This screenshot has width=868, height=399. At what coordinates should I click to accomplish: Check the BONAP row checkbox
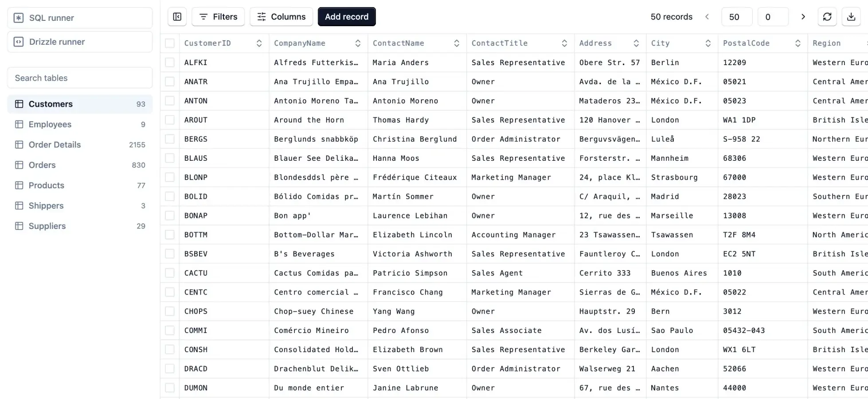pos(170,216)
